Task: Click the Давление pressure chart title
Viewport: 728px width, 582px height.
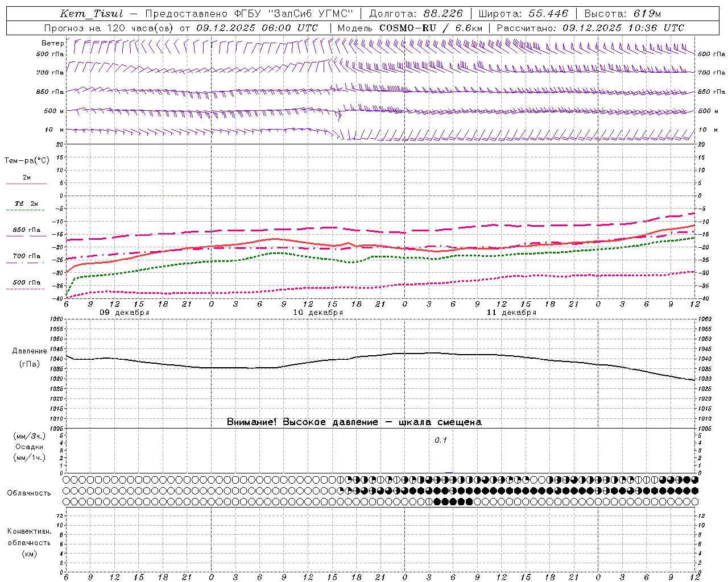Action: click(x=30, y=351)
